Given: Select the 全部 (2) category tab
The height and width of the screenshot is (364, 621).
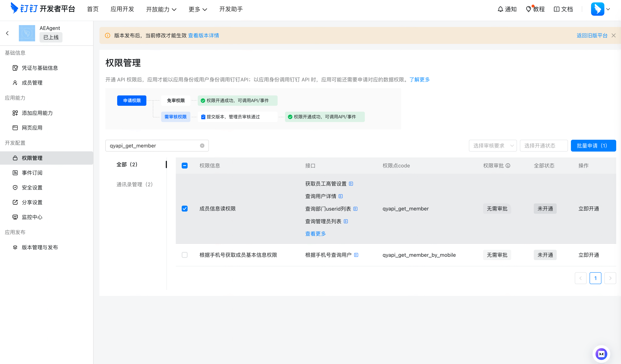Looking at the screenshot, I should click(x=127, y=164).
